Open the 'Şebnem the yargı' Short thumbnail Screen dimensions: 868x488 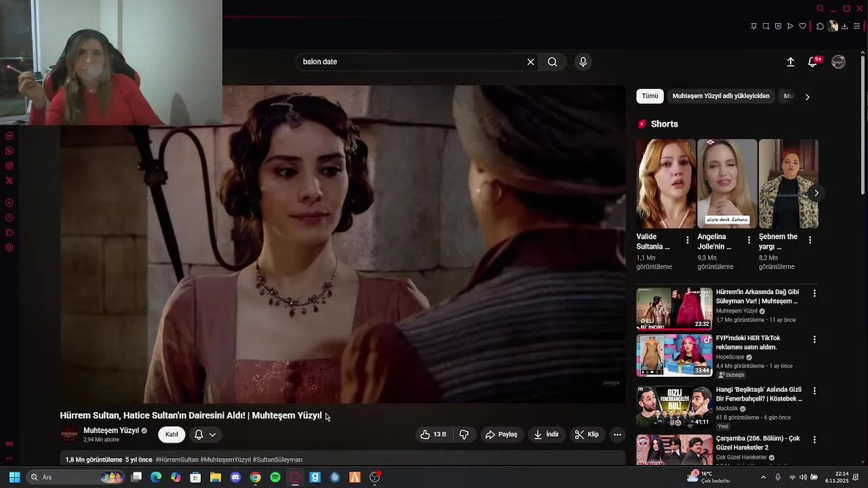click(x=788, y=184)
